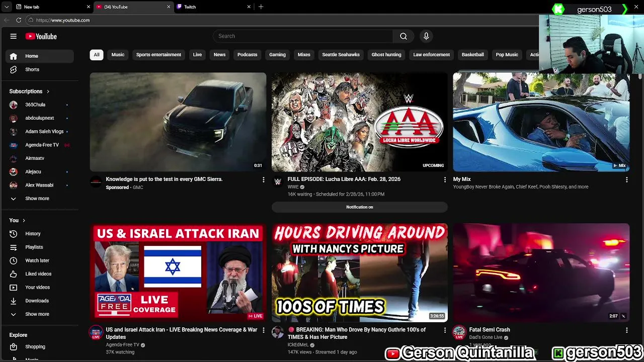This screenshot has width=644, height=362.
Task: Open options for Nancy Guthrie video
Action: point(445,330)
